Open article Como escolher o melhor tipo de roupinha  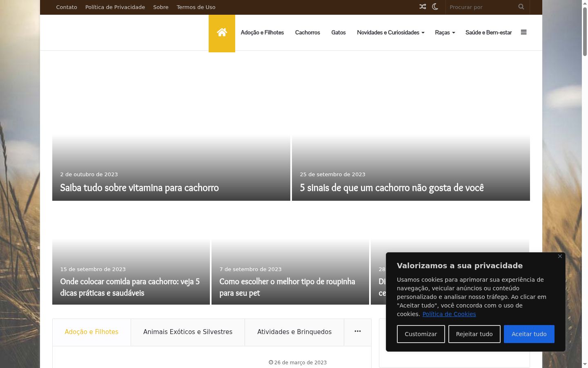[287, 287]
